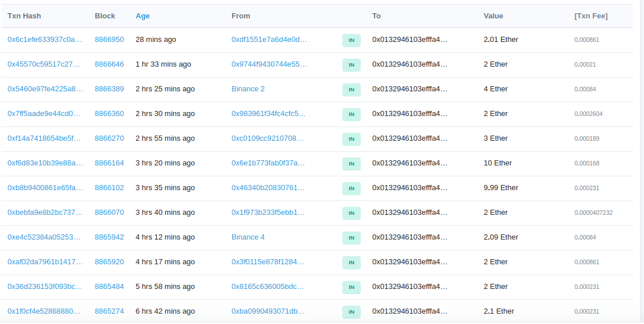Image resolution: width=644 pixels, height=324 pixels.
Task: Click the IN badge in the Binance 2 row
Action: [352, 90]
